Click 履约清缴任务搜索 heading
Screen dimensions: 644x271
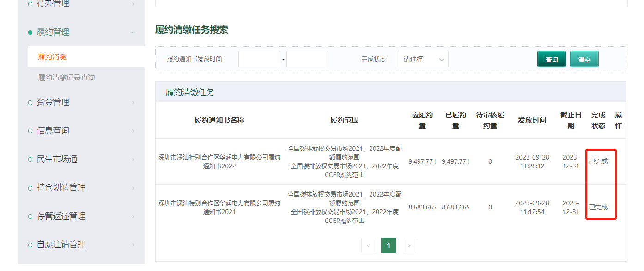[192, 30]
